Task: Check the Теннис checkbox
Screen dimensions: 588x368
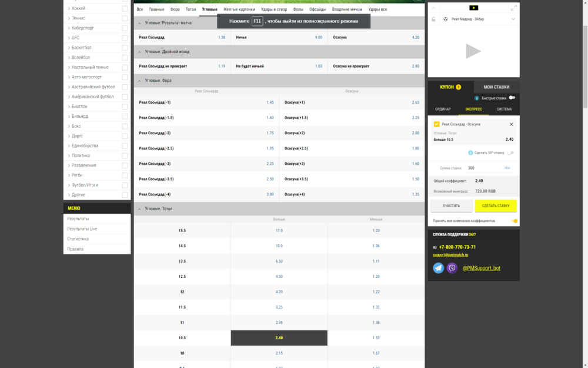Action: [x=125, y=18]
